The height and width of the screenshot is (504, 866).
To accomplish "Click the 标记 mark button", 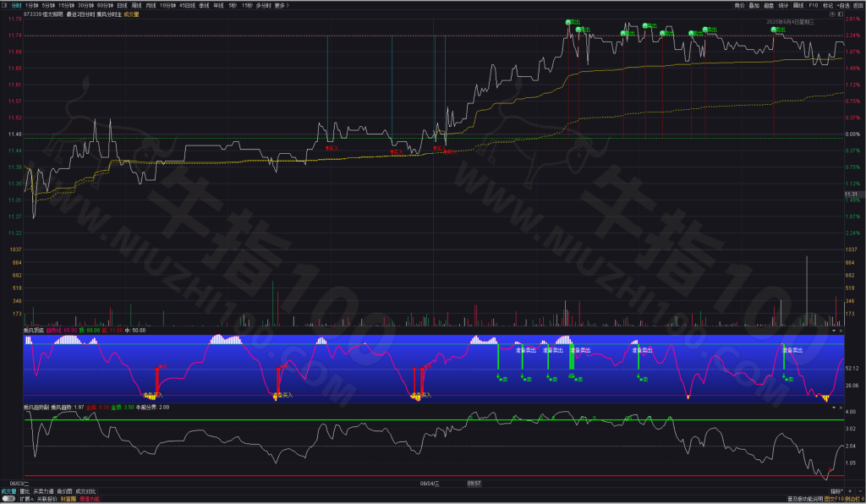I will tap(828, 6).
